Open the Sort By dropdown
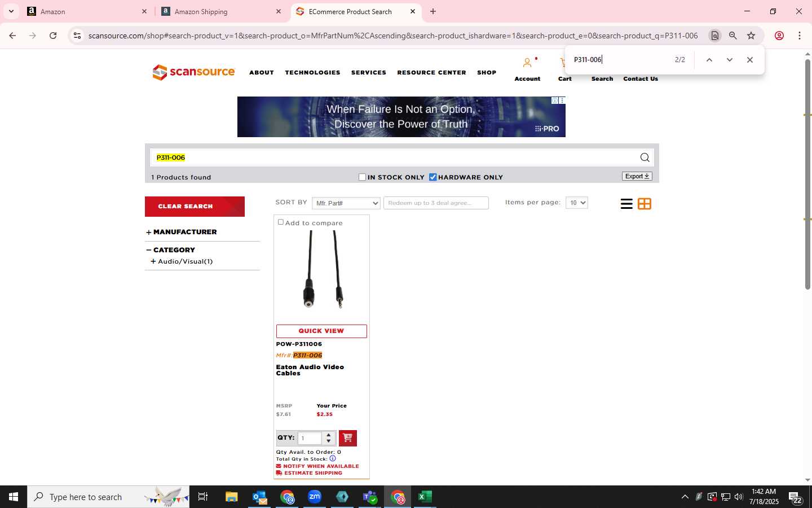 (x=346, y=203)
